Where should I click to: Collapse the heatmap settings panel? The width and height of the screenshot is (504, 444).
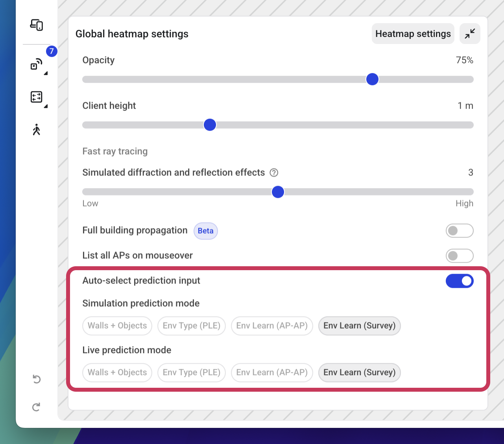point(470,34)
